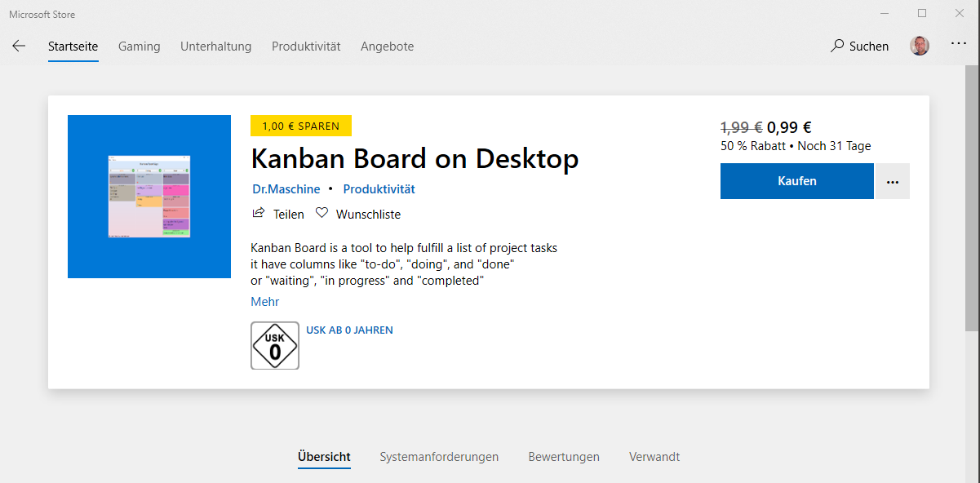
Task: Buy the app with Kaufen
Action: coord(797,181)
